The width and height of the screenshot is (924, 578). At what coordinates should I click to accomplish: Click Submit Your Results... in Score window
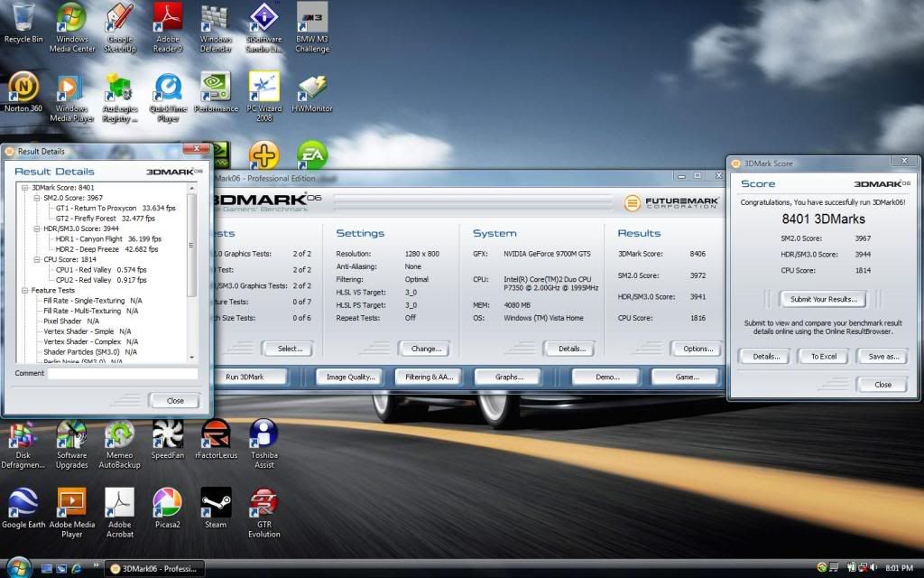(823, 300)
